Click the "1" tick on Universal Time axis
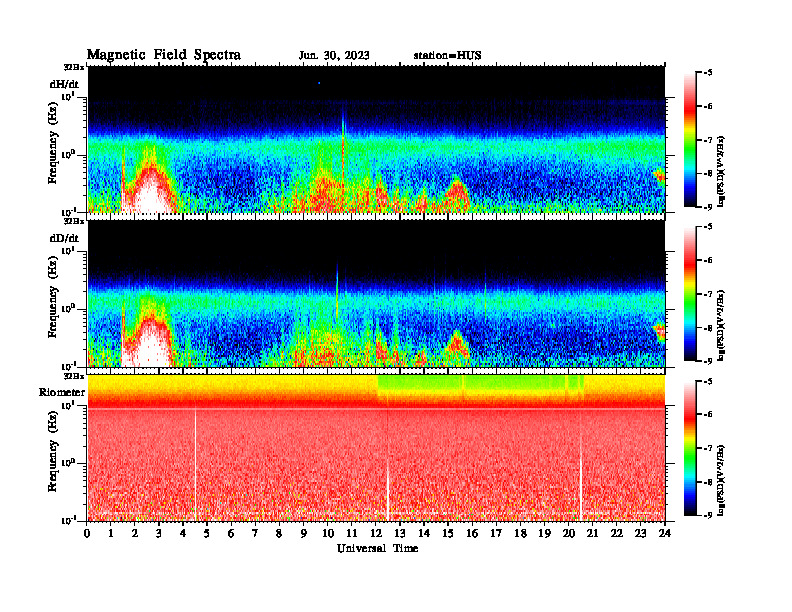The width and height of the screenshot is (792, 612). [x=111, y=534]
